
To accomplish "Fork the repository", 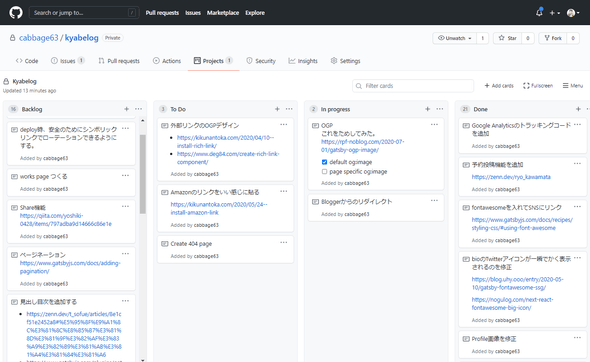I will (x=553, y=38).
